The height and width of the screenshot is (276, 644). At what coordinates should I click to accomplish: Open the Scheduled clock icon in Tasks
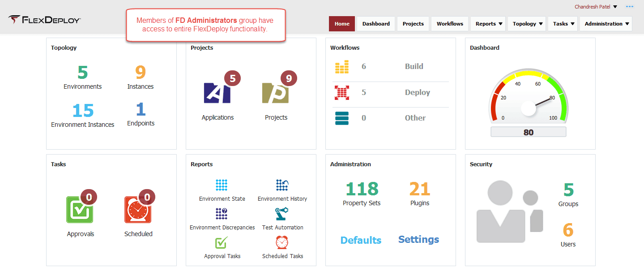138,209
